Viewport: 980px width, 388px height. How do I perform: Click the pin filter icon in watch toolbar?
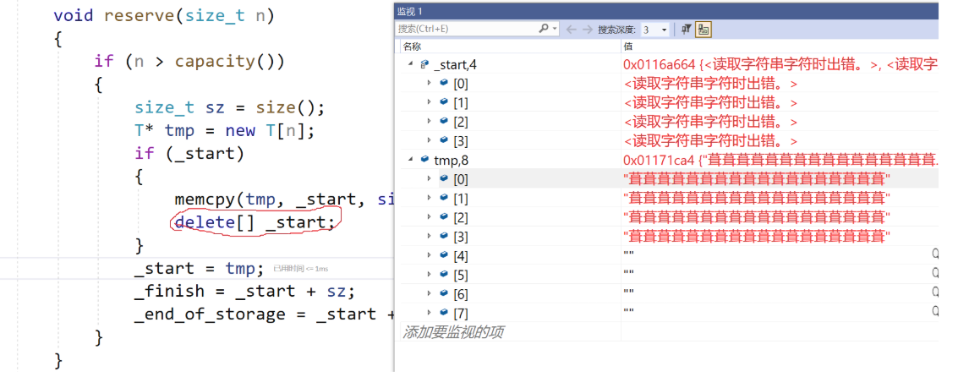686,29
